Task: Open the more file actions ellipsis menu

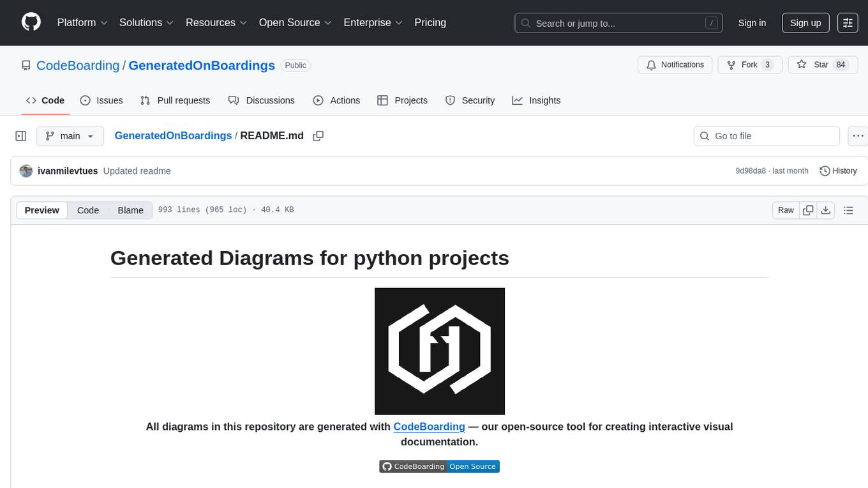Action: [x=858, y=136]
